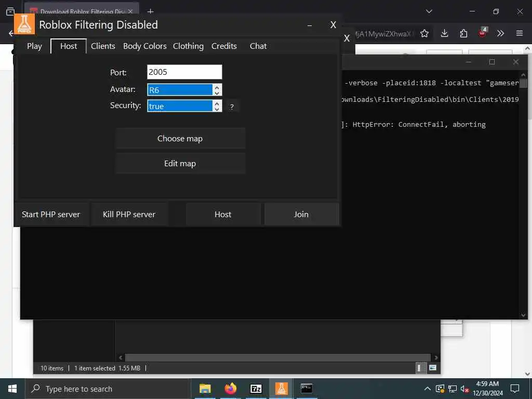
Task: Open the Firefox hamburger menu
Action: click(x=520, y=33)
